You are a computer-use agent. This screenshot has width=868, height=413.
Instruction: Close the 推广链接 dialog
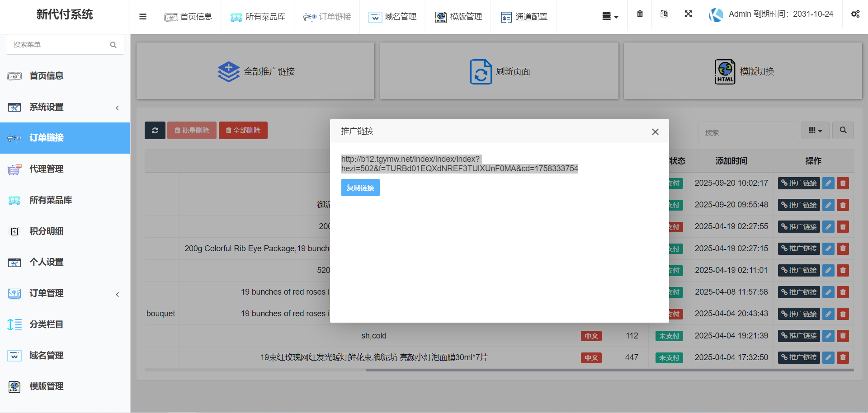tap(655, 132)
